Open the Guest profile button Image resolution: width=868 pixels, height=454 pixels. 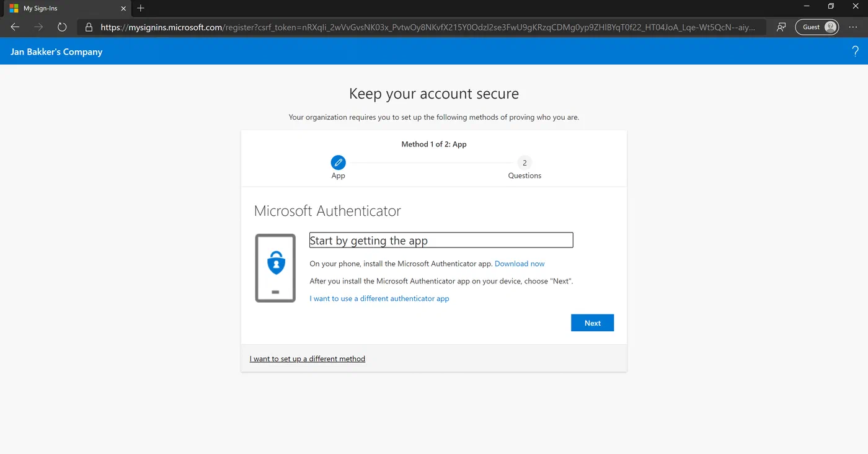pyautogui.click(x=817, y=27)
